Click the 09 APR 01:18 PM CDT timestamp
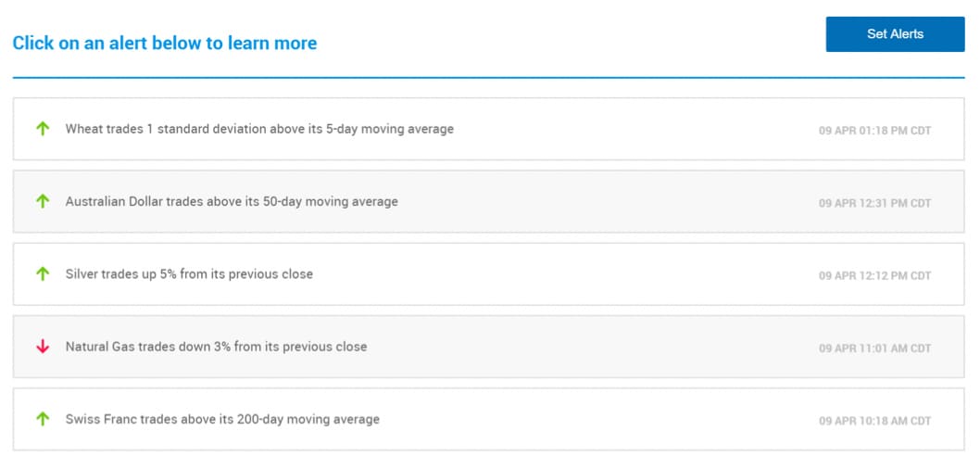 coord(874,131)
